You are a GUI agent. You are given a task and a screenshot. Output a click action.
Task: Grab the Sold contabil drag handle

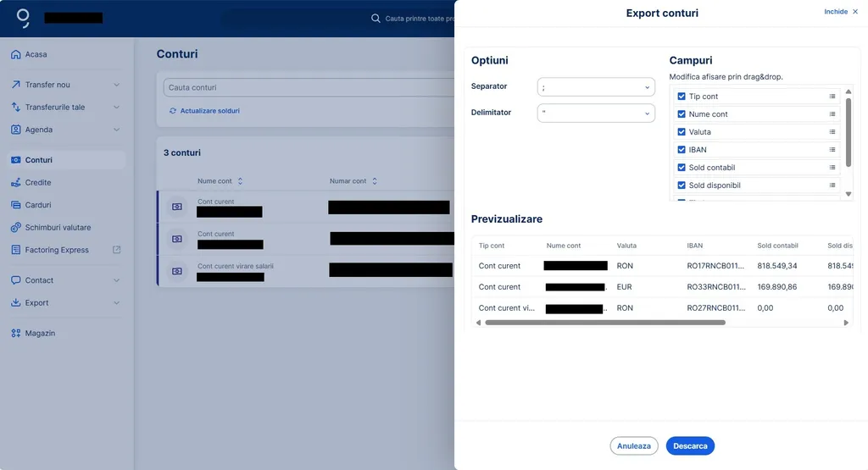pos(832,167)
